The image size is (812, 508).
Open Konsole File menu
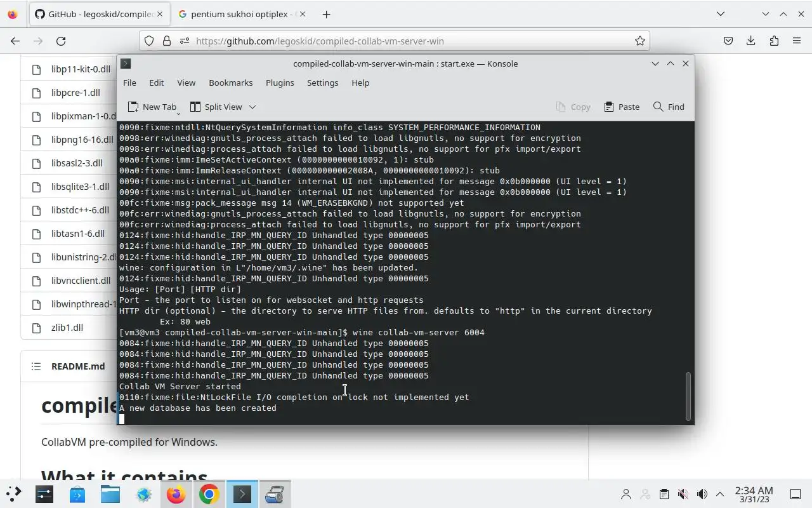point(129,83)
